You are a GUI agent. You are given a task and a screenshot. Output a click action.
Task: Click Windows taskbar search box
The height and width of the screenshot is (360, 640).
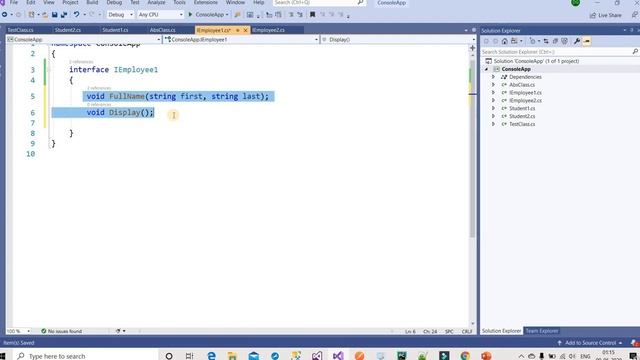click(86, 356)
